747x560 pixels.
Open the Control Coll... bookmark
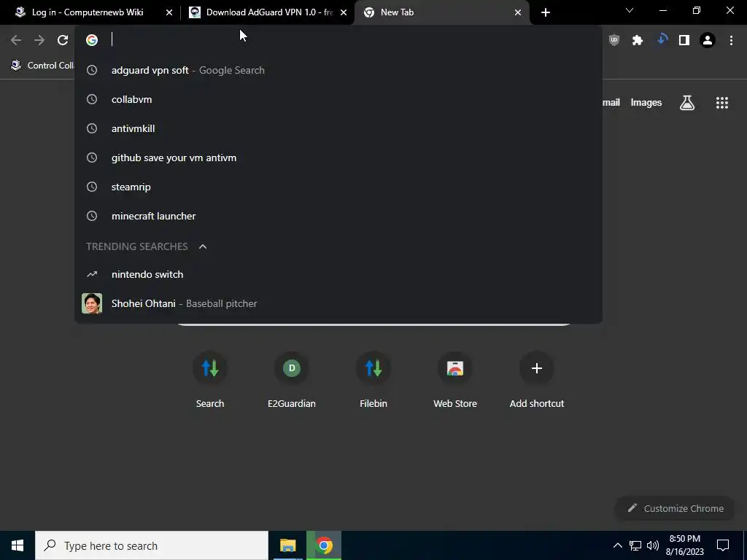click(x=43, y=65)
